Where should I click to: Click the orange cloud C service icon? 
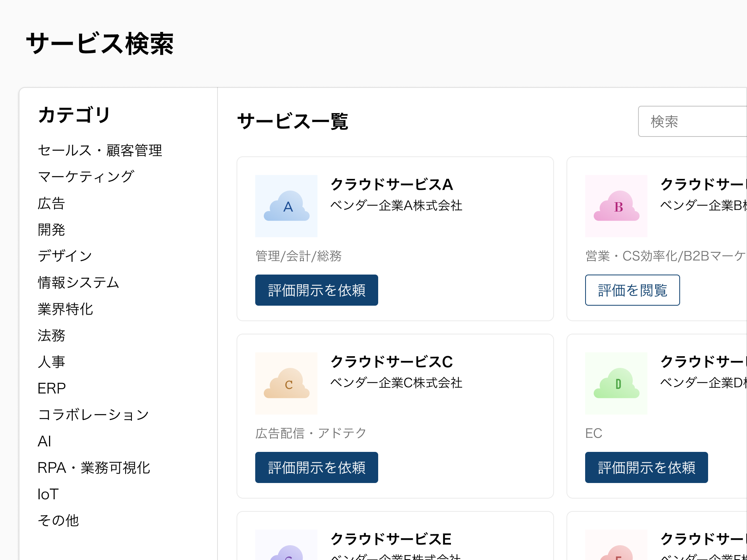[x=286, y=383]
